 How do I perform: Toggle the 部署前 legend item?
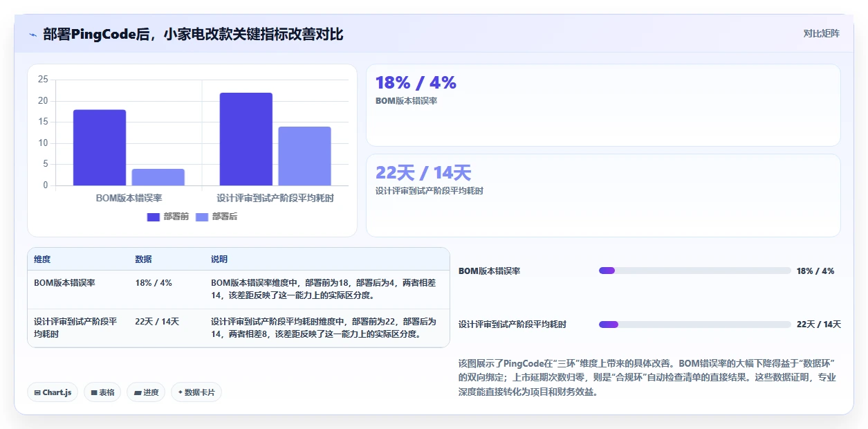(x=167, y=217)
